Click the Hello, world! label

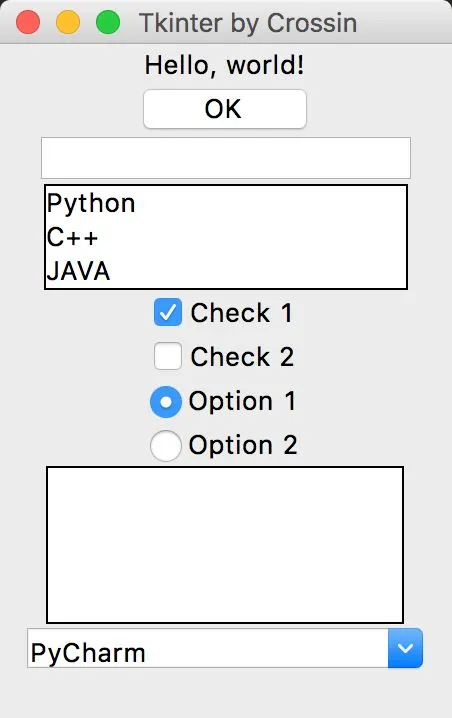(224, 65)
